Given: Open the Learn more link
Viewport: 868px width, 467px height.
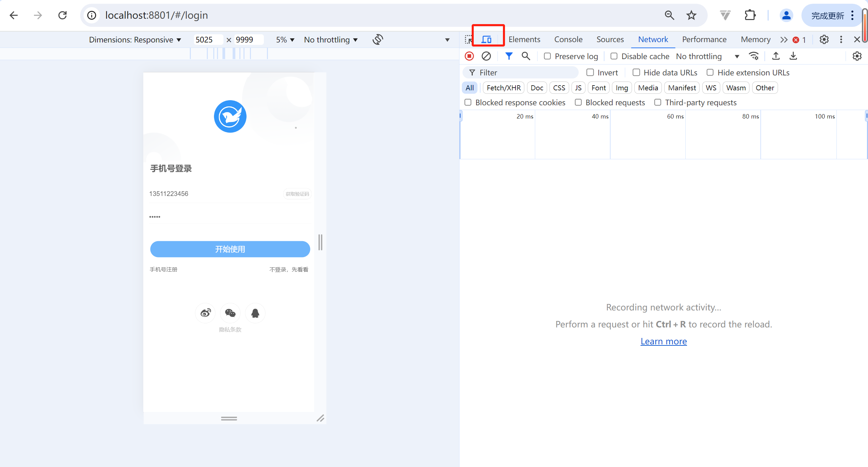Looking at the screenshot, I should pyautogui.click(x=663, y=341).
